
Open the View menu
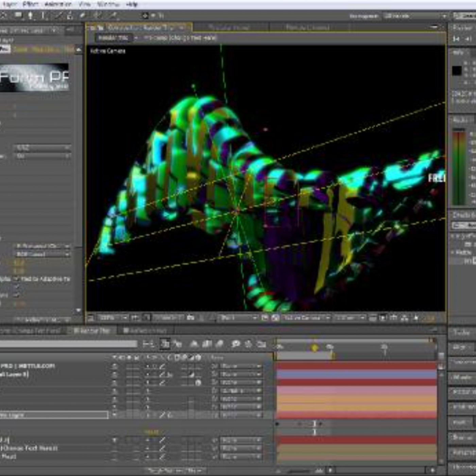84,4
